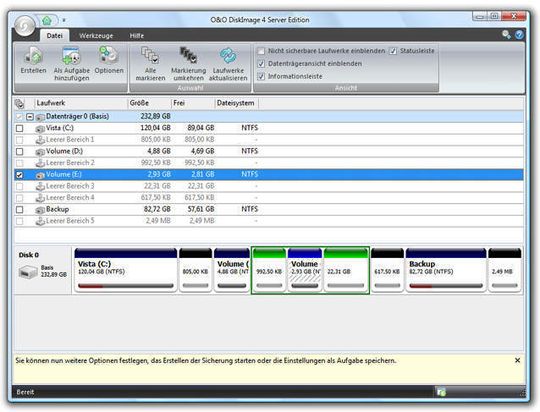Select the Volume 4,88 GB block in disk map
Screen dimensions: 540x412
pos(232,270)
